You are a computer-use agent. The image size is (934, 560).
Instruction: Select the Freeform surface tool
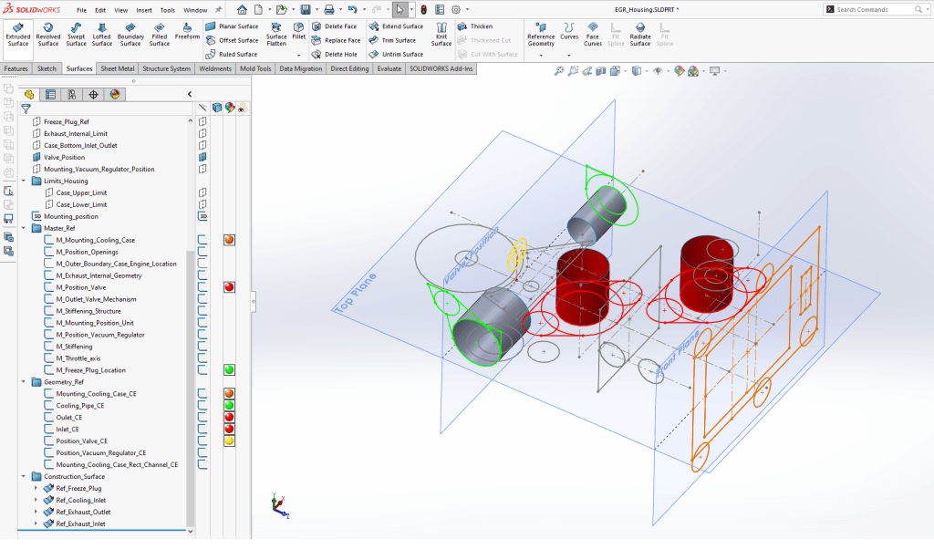[x=187, y=34]
